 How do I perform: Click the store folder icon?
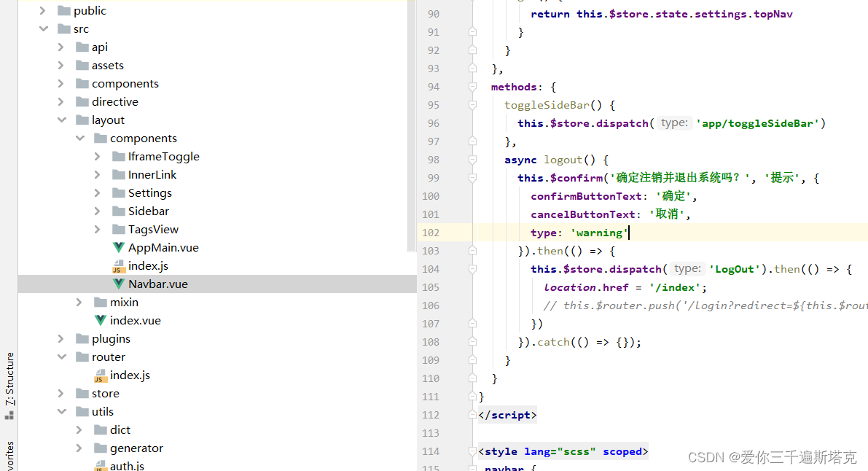click(x=82, y=394)
